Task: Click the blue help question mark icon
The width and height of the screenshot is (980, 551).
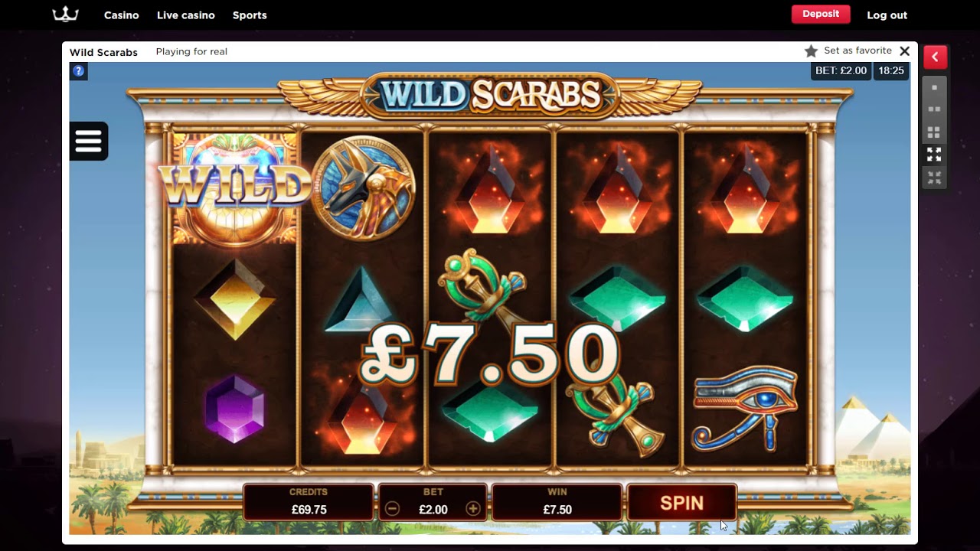Action: 79,71
